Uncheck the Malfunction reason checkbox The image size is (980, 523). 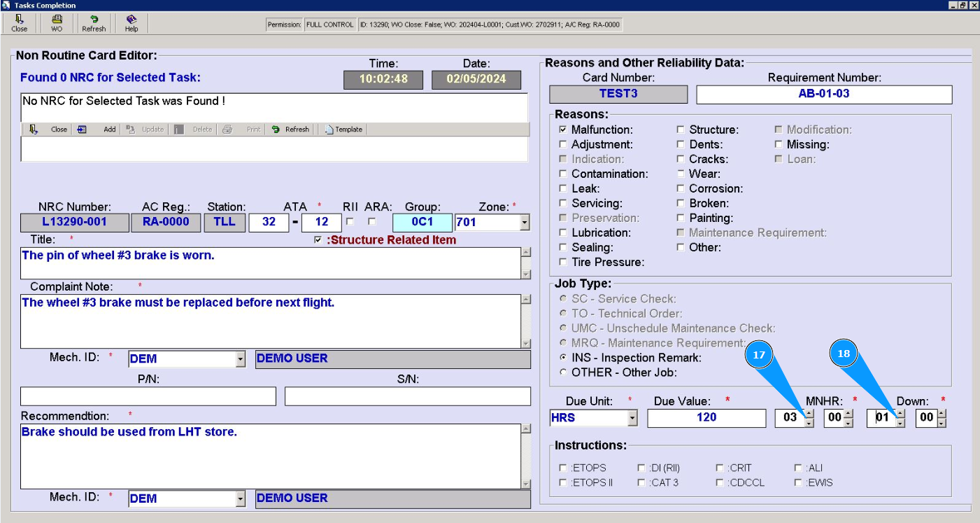563,130
